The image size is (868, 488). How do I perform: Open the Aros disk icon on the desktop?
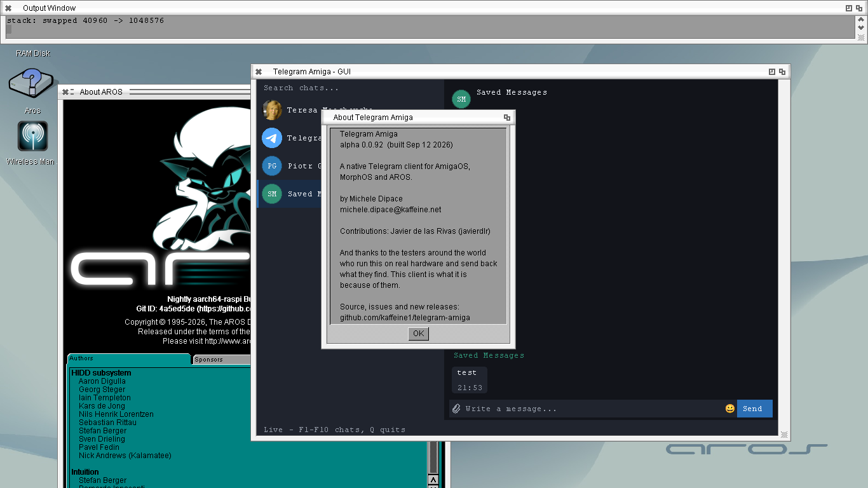[x=32, y=85]
